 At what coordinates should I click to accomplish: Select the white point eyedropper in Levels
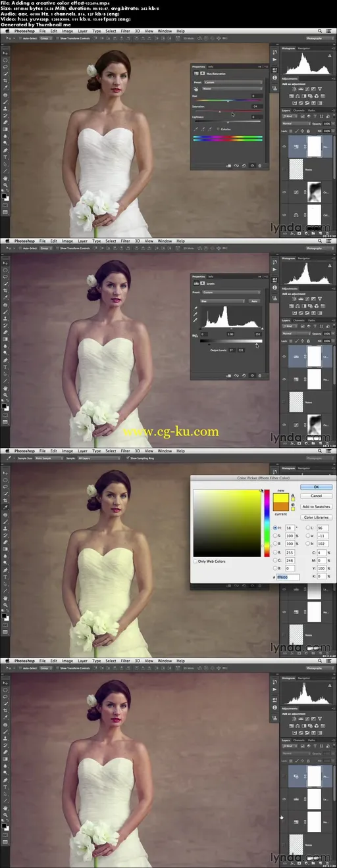[x=195, y=320]
